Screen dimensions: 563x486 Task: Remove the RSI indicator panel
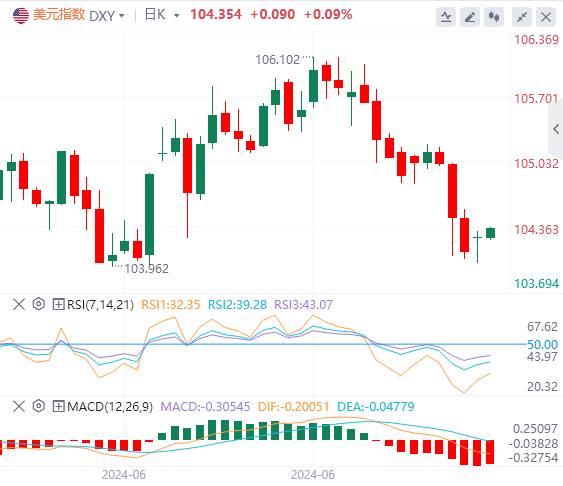(x=19, y=304)
